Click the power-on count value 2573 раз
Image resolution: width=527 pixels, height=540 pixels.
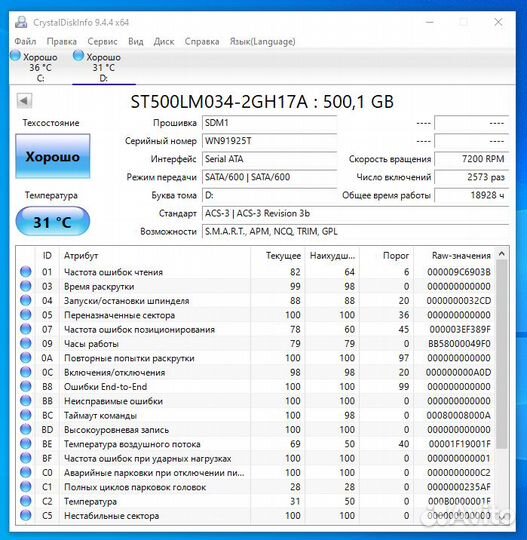(x=472, y=177)
